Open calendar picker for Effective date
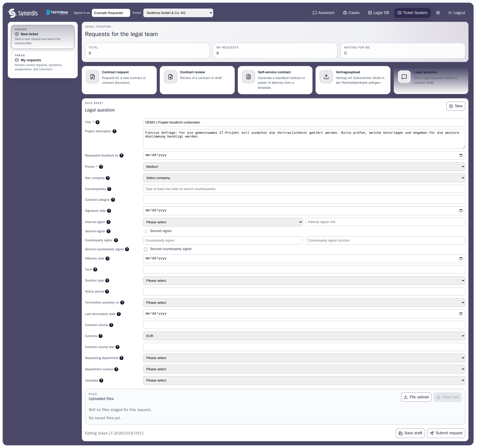The height and width of the screenshot is (448, 480). 461,258
